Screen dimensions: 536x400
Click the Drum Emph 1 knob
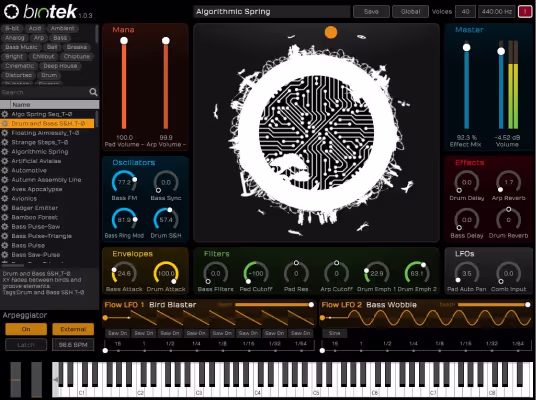point(376,274)
